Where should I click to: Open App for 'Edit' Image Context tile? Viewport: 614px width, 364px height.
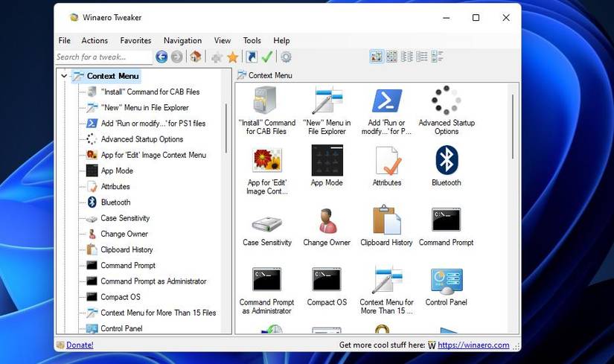266,170
